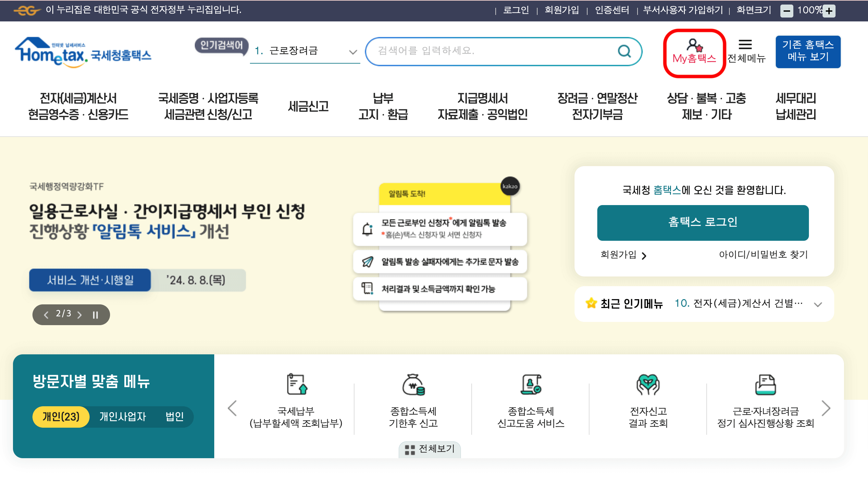Click the My홈택스 user icon
Screen dimensions: 868x477
694,45
